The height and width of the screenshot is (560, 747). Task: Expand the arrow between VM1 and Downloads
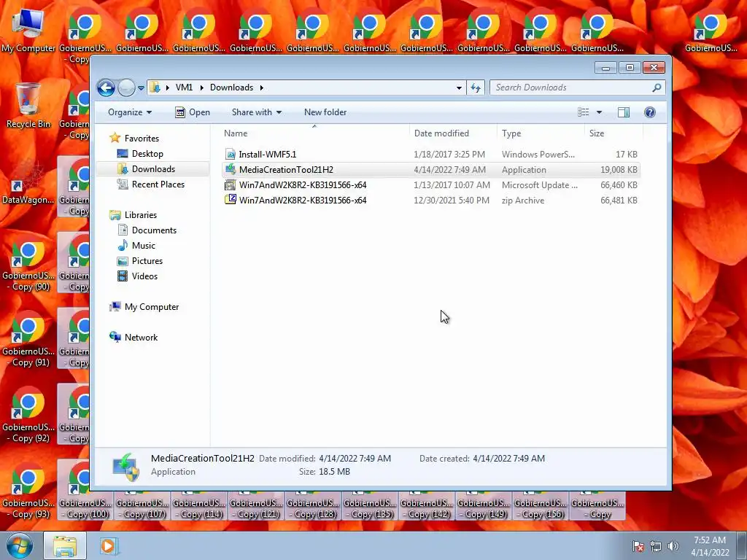201,87
